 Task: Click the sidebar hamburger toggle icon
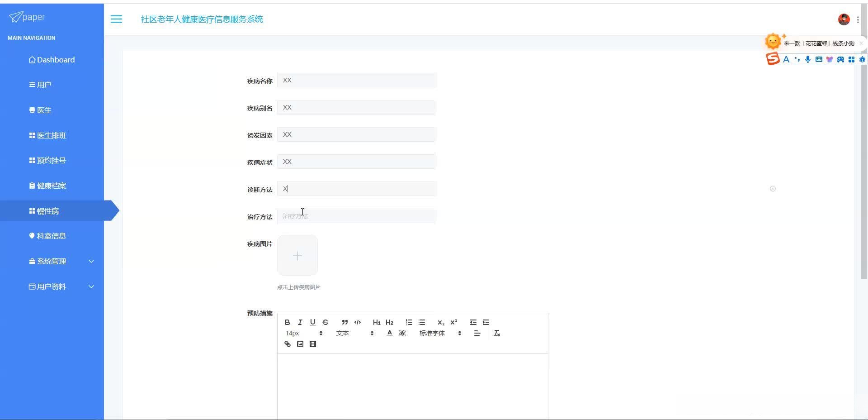[x=117, y=19]
